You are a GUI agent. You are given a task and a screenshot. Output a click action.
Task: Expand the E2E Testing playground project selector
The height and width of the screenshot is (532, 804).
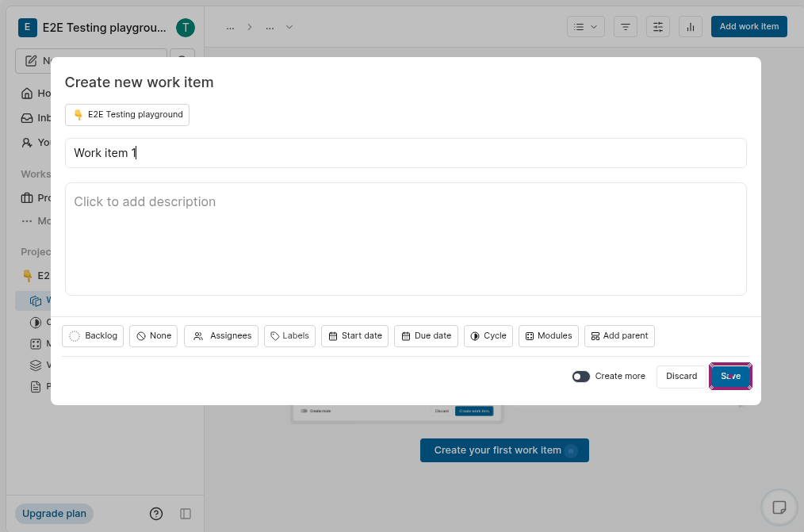[x=127, y=115]
